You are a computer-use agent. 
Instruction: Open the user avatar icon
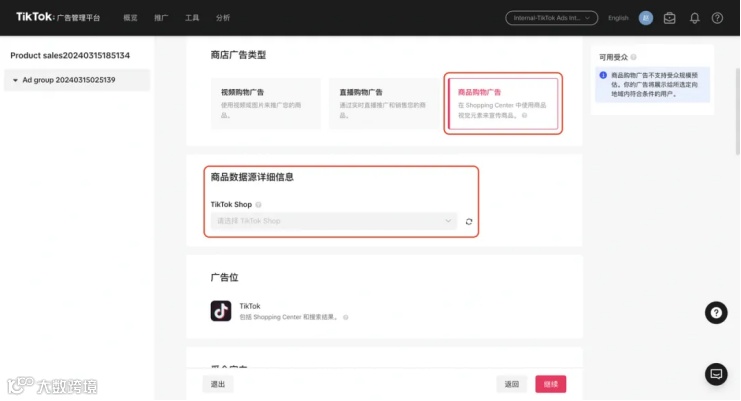[x=646, y=18]
